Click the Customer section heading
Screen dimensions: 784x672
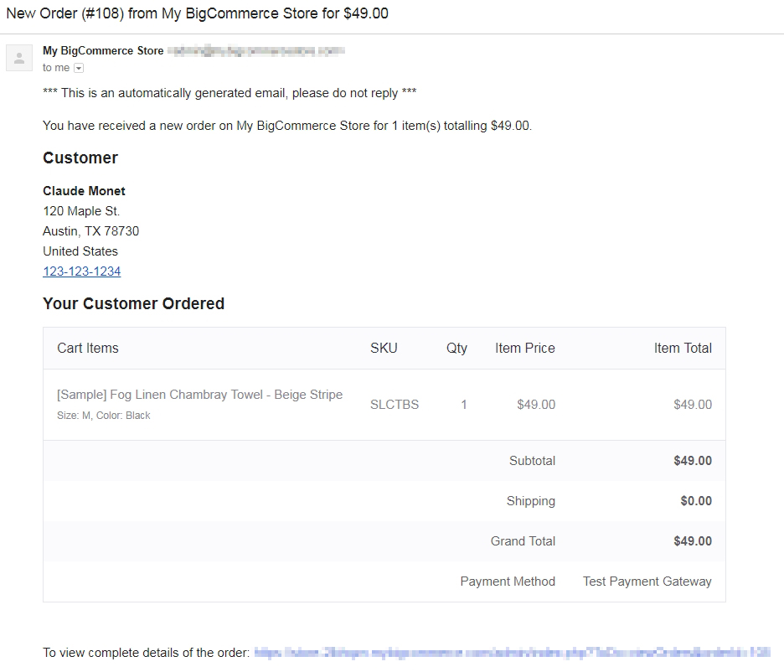[80, 158]
